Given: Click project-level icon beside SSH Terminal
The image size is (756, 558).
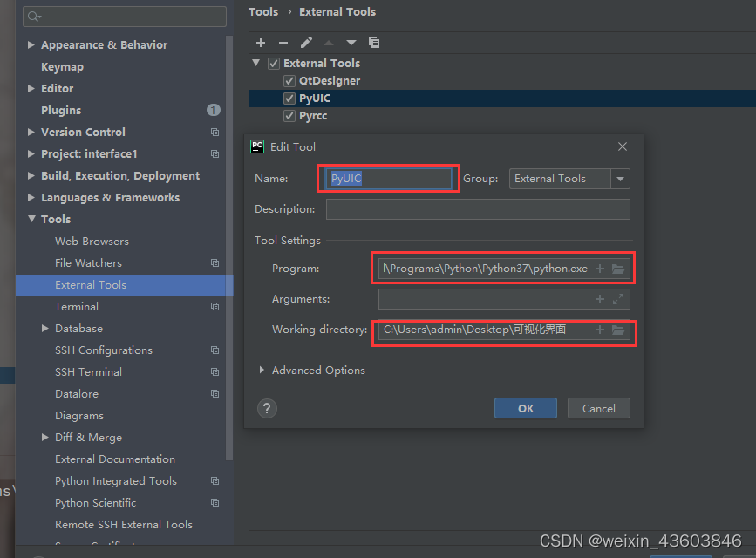Looking at the screenshot, I should (215, 371).
